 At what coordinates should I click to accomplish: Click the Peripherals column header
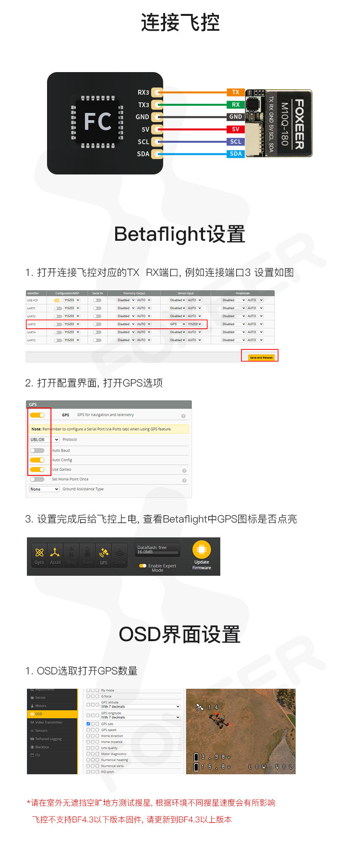click(x=243, y=293)
